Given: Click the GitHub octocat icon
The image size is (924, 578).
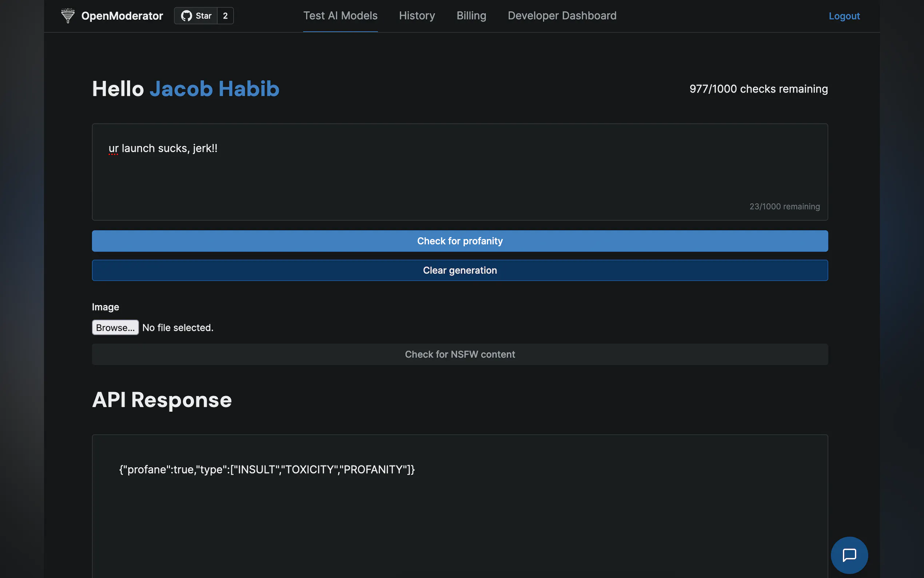Looking at the screenshot, I should tap(186, 16).
